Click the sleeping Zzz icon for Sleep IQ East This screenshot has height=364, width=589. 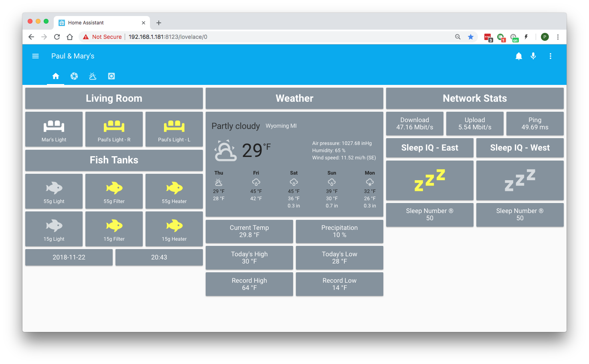[429, 180]
